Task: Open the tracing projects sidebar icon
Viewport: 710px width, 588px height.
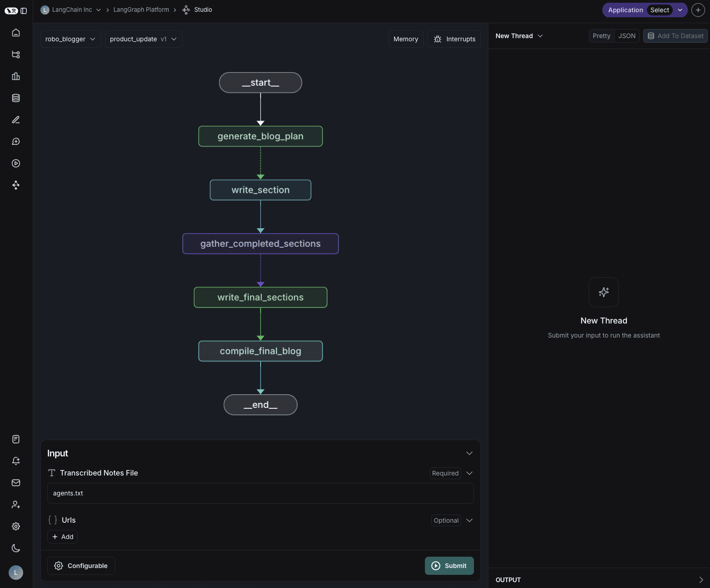Action: click(16, 54)
